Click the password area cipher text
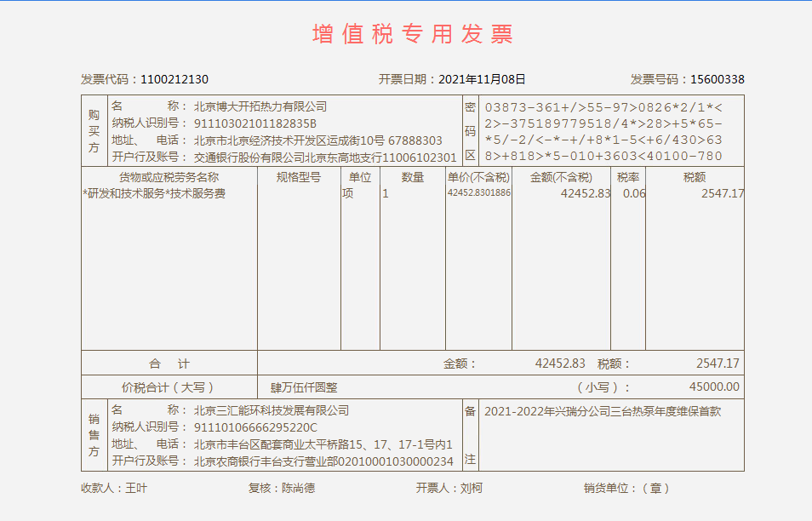The image size is (812, 521). coord(603,132)
